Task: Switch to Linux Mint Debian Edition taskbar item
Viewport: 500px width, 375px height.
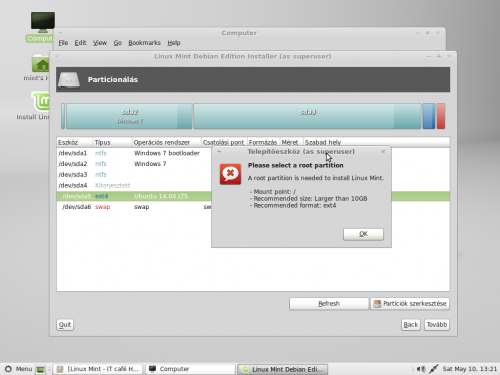Action: 282,369
